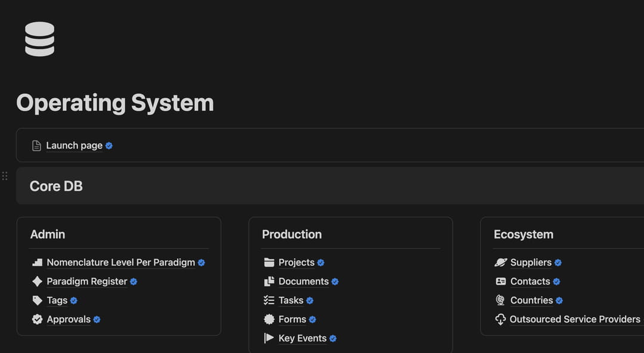Click the drag handle beside Core DB
Viewport: 644px width, 353px height.
[x=5, y=176]
